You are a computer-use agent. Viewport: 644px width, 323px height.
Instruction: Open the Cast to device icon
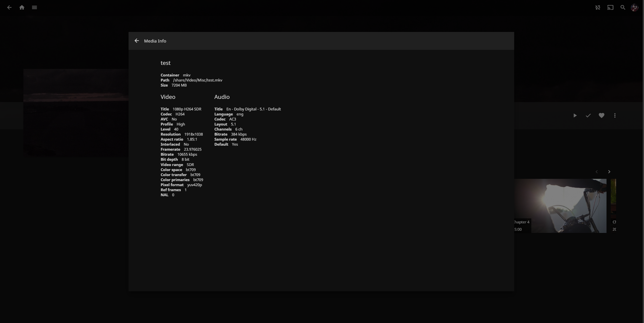pos(610,7)
